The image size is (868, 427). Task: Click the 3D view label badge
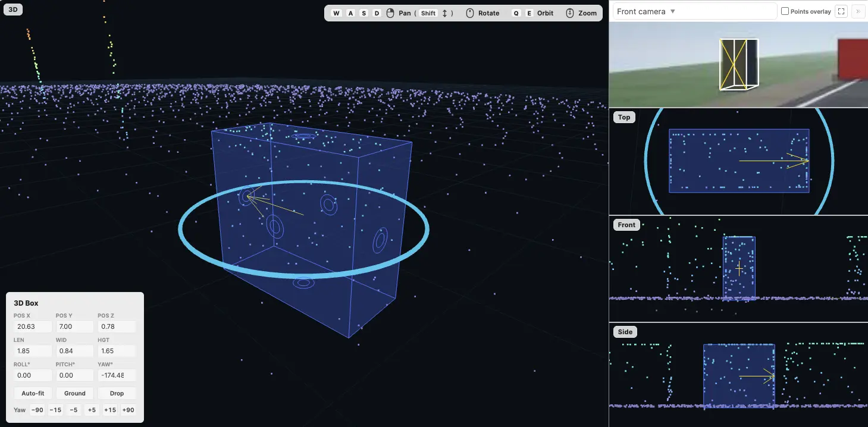click(13, 10)
